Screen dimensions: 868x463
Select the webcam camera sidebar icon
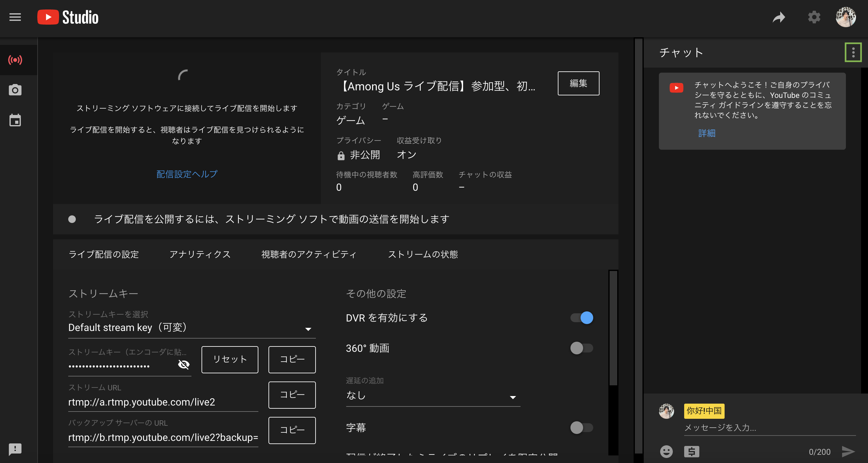15,90
